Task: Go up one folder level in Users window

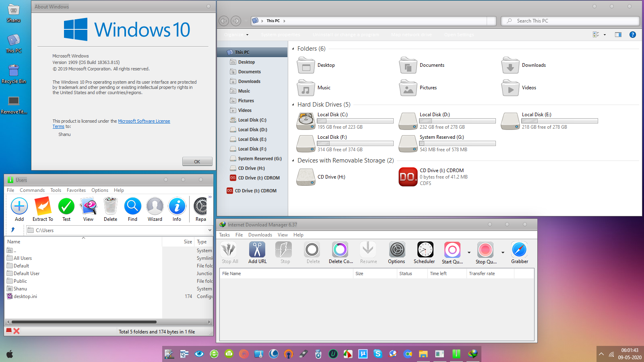Action: click(x=13, y=230)
